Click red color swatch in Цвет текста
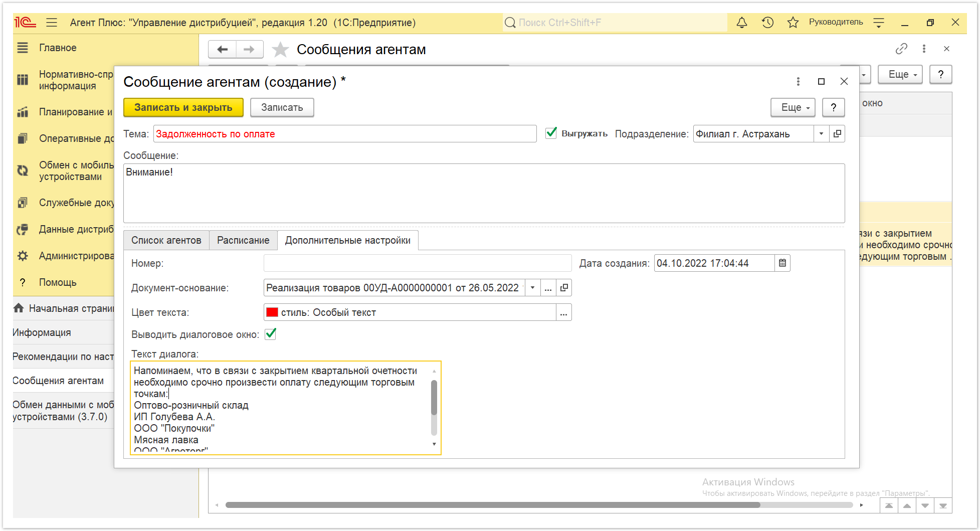 (272, 312)
